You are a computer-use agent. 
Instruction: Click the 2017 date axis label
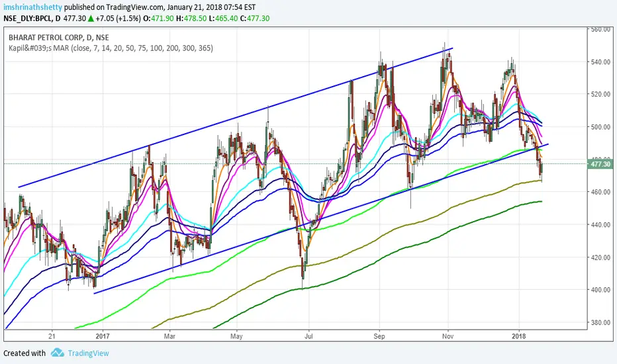[103, 336]
